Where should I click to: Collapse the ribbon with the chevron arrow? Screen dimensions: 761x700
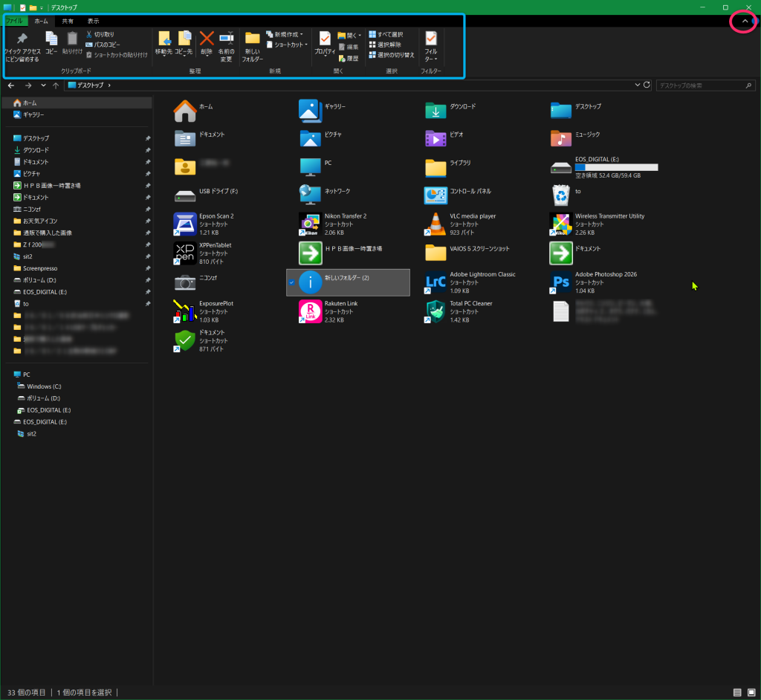[745, 22]
